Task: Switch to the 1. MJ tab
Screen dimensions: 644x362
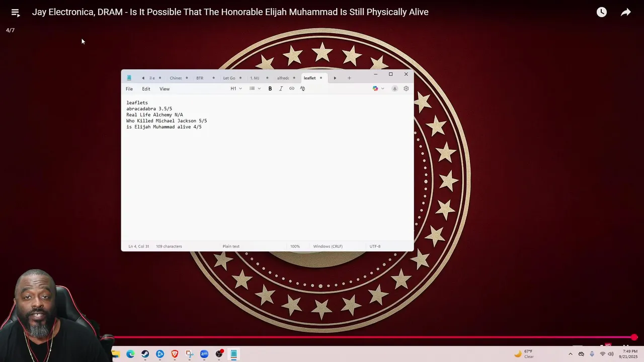Action: [255, 78]
